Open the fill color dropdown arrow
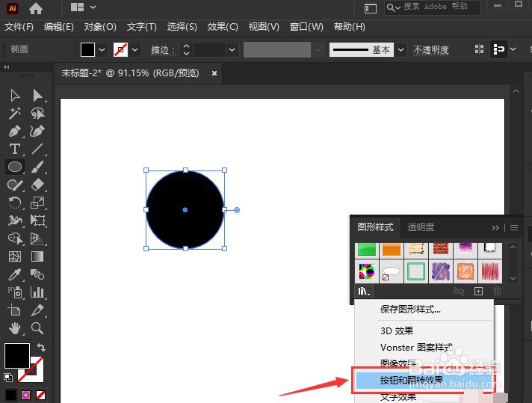The width and height of the screenshot is (532, 403). coord(102,50)
